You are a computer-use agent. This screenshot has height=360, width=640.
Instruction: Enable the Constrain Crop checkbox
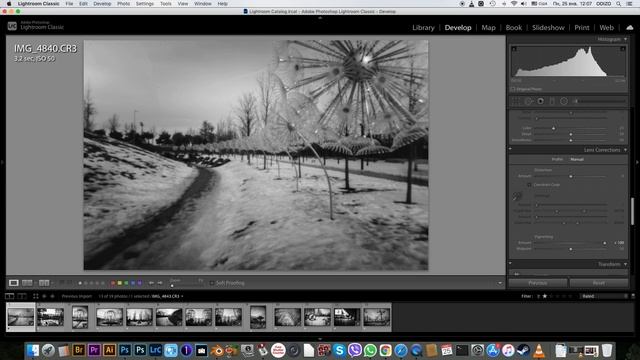pos(529,185)
